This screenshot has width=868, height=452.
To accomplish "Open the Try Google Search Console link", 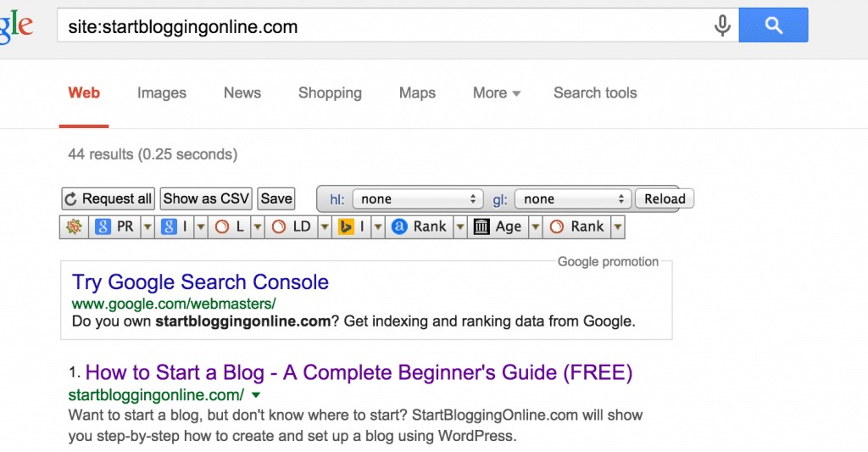I will 200,282.
